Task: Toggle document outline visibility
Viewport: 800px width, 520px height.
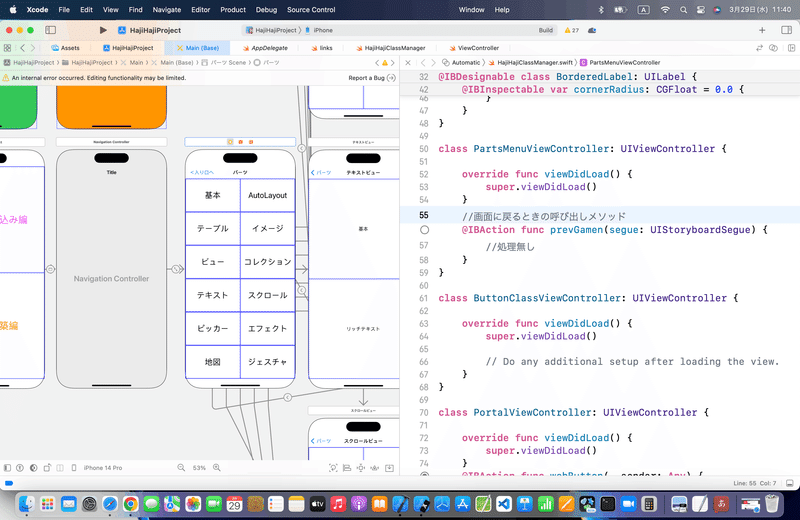Action: [x=7, y=467]
